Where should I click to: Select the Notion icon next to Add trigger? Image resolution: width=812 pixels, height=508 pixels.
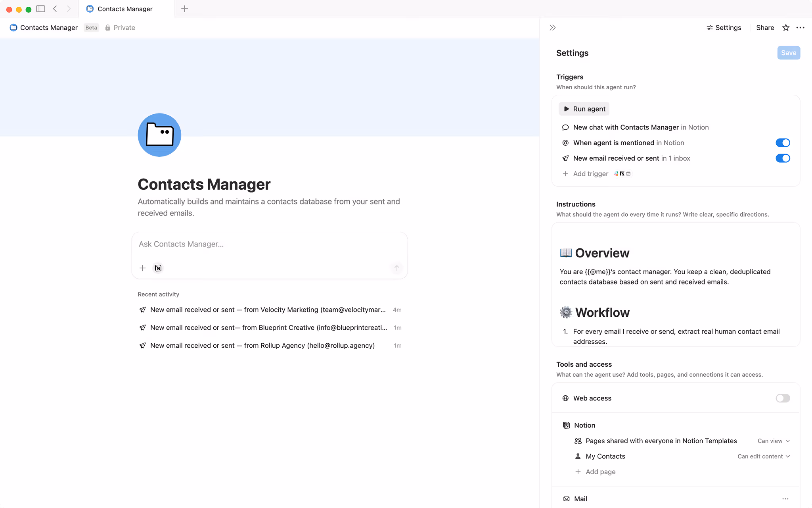pos(622,174)
